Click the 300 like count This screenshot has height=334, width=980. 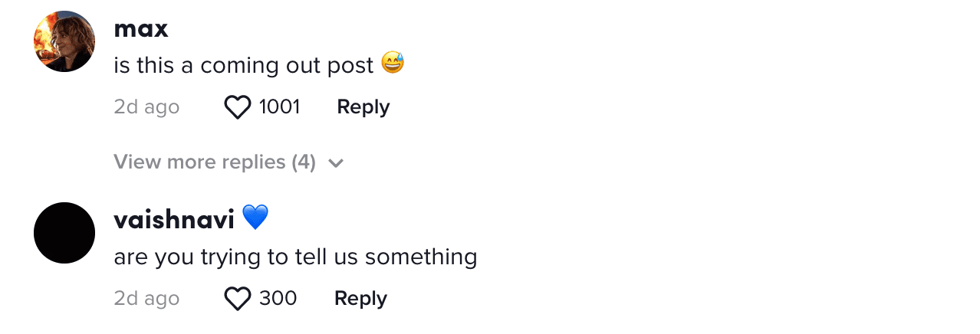click(278, 299)
